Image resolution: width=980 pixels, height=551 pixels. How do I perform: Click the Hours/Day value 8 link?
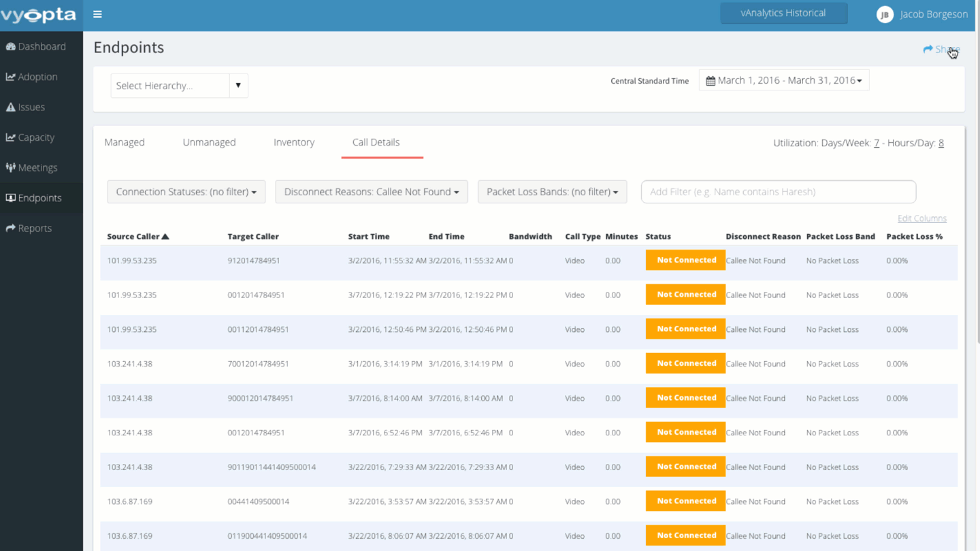(x=941, y=143)
